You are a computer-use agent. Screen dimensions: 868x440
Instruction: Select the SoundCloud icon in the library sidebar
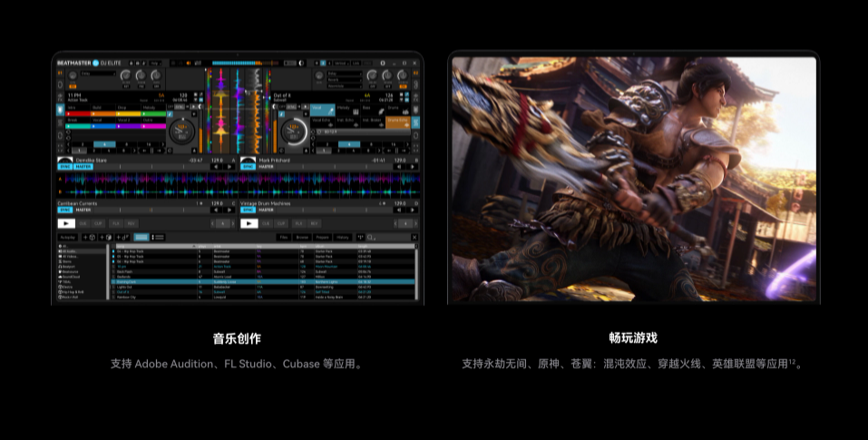pos(62,276)
